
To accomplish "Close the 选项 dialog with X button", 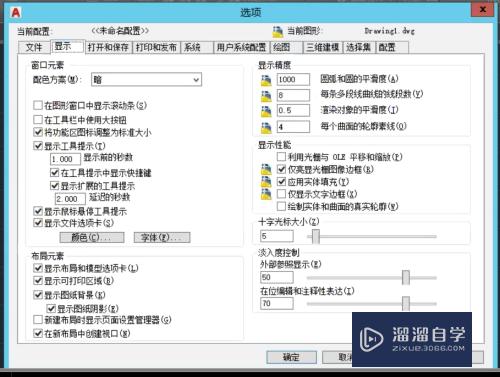I will (482, 10).
